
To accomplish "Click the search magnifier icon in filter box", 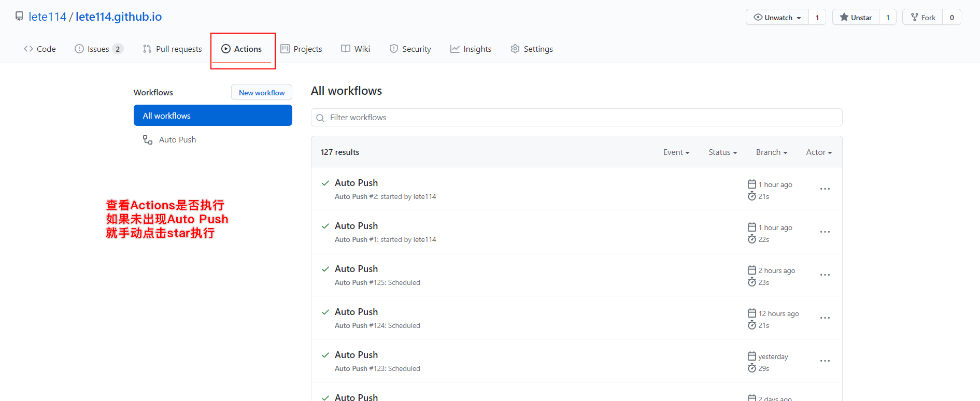I will (x=320, y=118).
